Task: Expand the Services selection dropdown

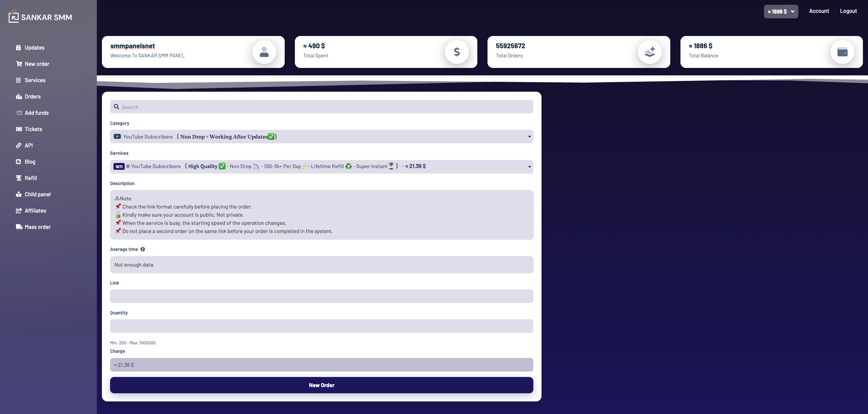Action: tap(321, 166)
